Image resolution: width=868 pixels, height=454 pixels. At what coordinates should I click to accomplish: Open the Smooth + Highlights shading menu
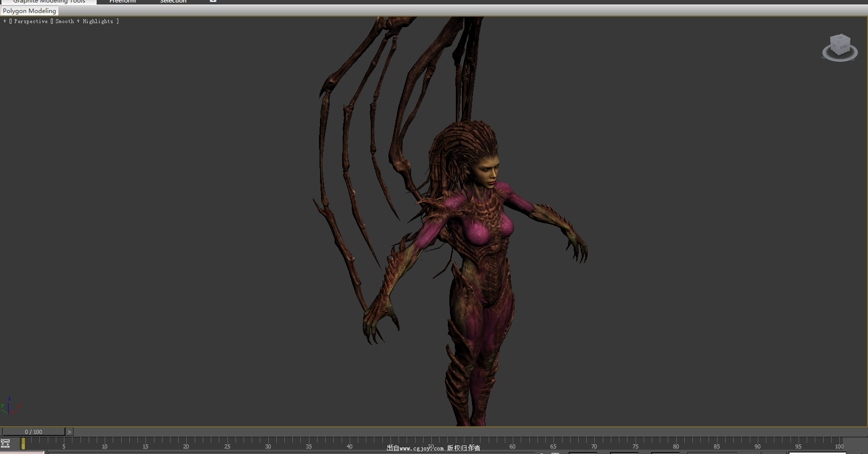(x=84, y=21)
